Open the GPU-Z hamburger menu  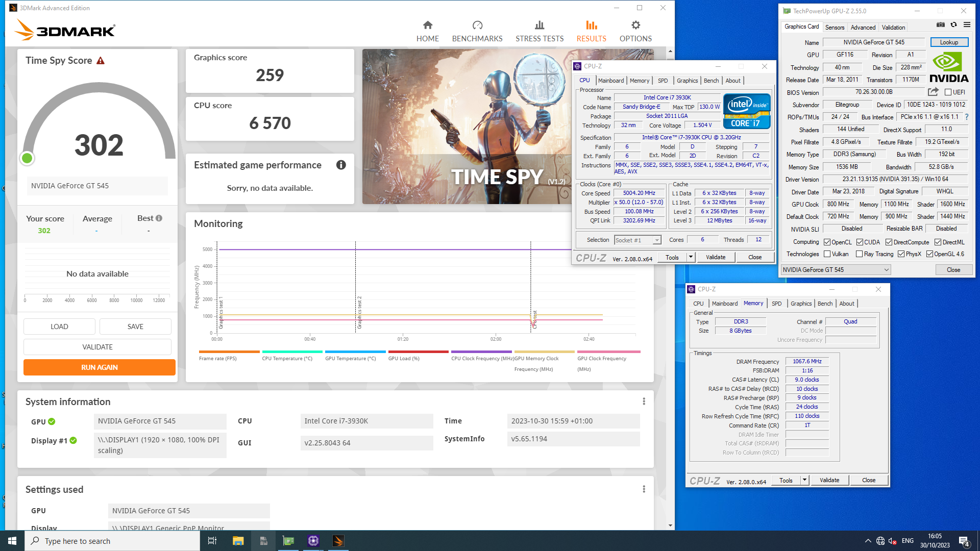tap(967, 24)
